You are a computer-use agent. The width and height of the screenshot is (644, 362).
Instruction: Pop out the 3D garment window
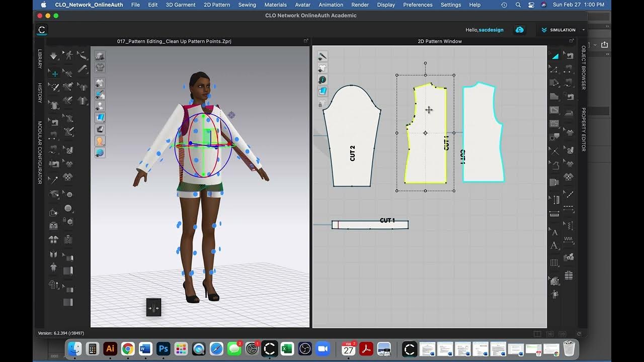[306, 41]
